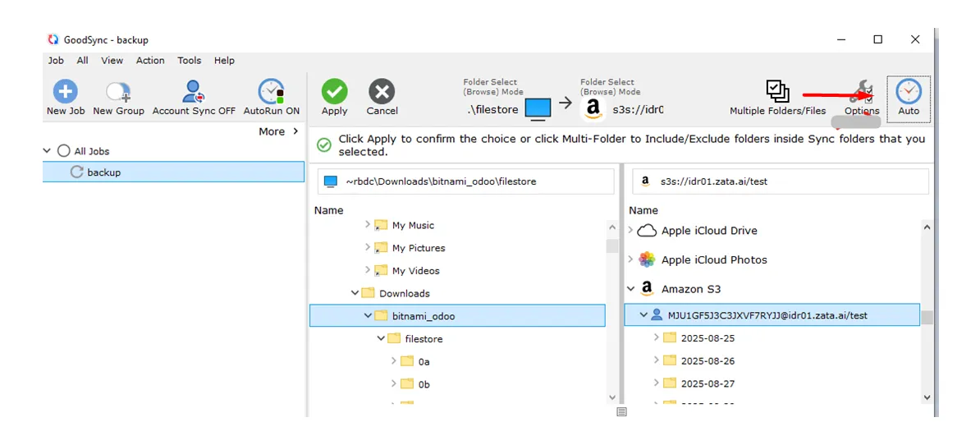Open the Action menu

pyautogui.click(x=150, y=61)
